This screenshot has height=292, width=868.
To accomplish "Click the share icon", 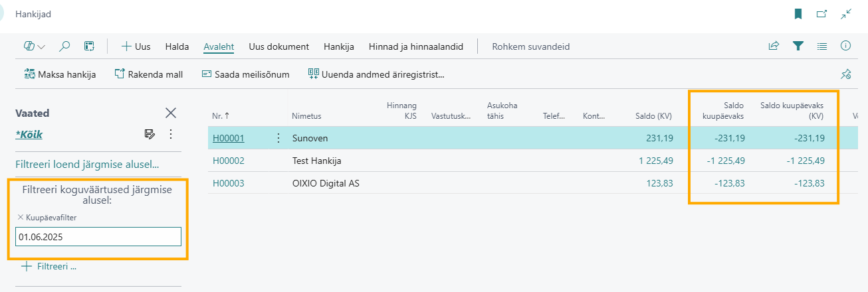I will click(x=774, y=46).
